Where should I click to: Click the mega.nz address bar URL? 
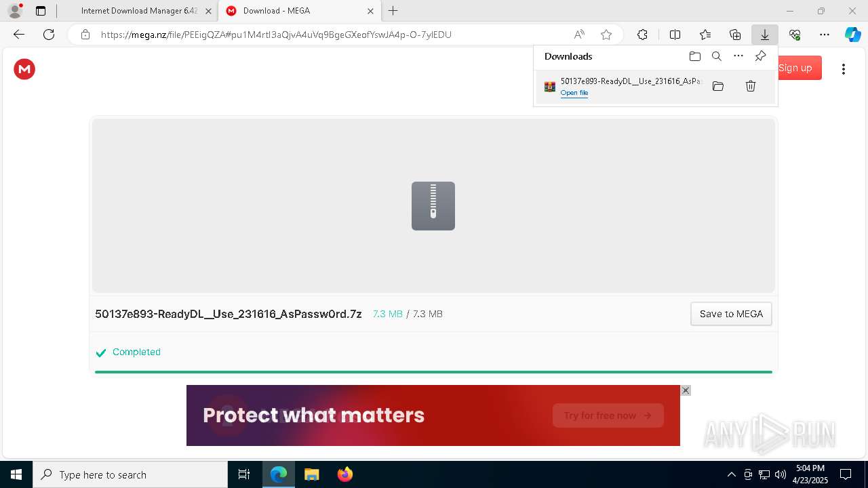(x=276, y=35)
